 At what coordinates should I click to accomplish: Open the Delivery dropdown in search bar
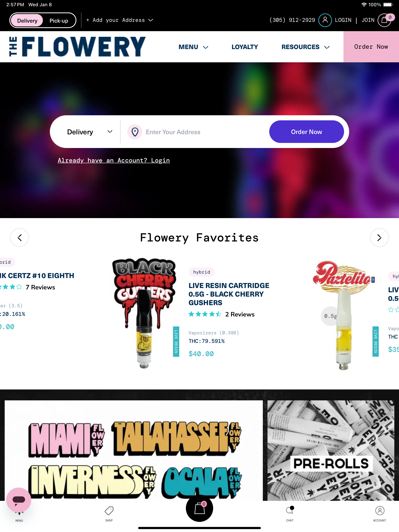(90, 132)
